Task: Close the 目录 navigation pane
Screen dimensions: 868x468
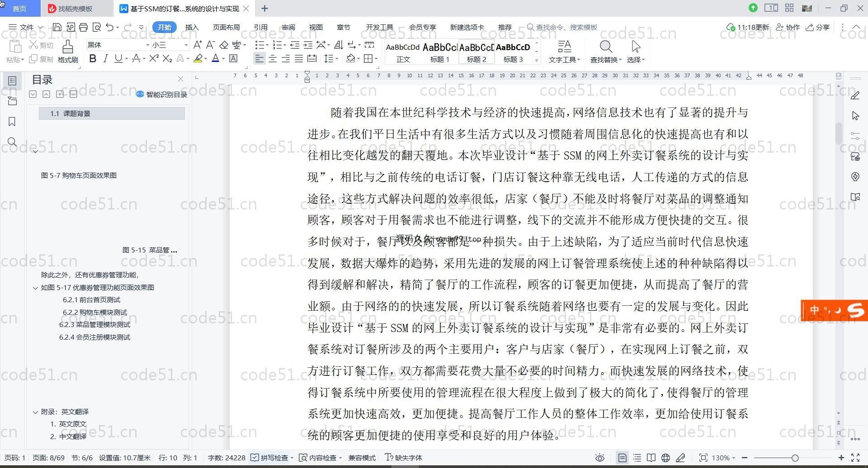Action: [x=180, y=79]
